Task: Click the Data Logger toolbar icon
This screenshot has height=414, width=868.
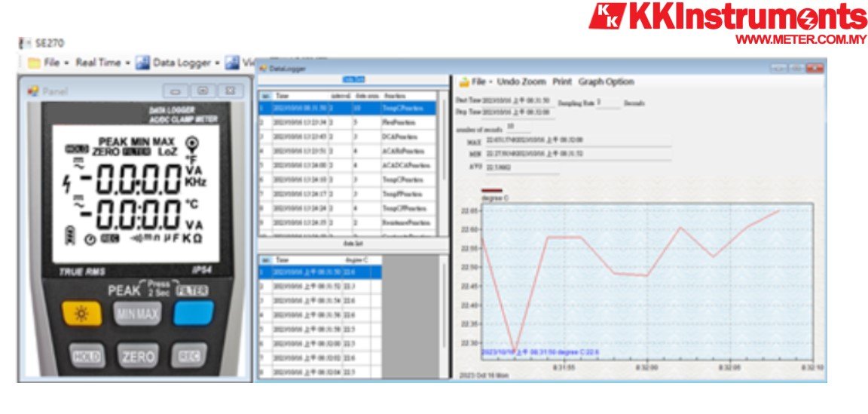Action: (142, 63)
